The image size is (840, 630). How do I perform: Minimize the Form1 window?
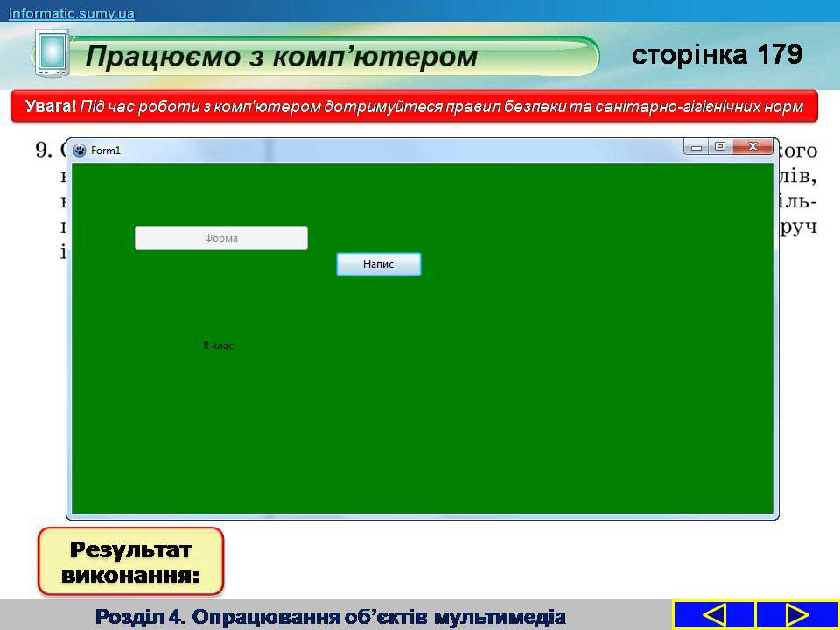697,148
